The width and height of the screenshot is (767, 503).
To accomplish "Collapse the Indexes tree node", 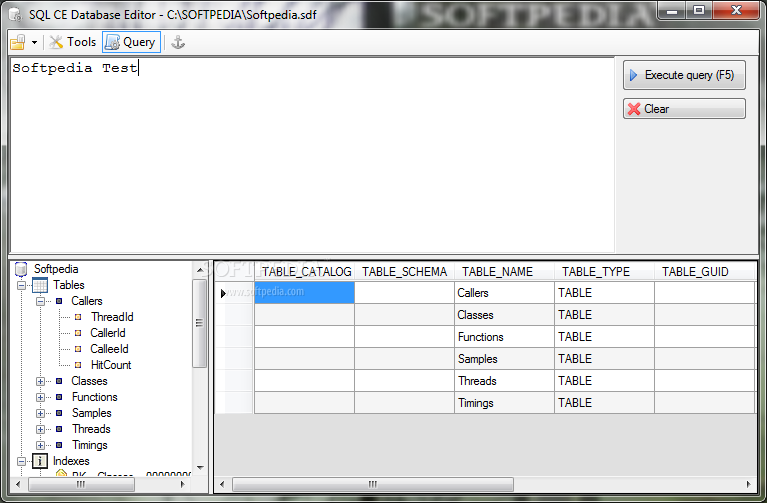I will (x=22, y=461).
